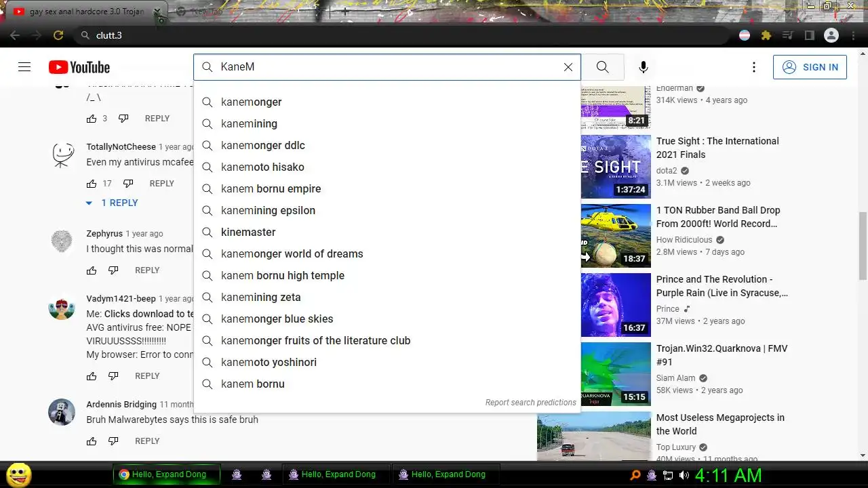The width and height of the screenshot is (868, 488).
Task: Open the Rubber Band Ball helicopter thumbnail
Action: [x=616, y=236]
